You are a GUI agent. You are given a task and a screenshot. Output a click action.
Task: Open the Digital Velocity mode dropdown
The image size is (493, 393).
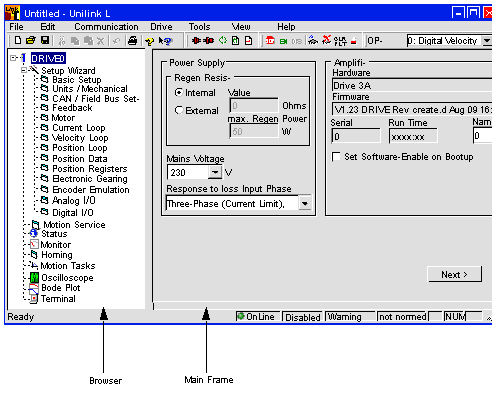487,41
